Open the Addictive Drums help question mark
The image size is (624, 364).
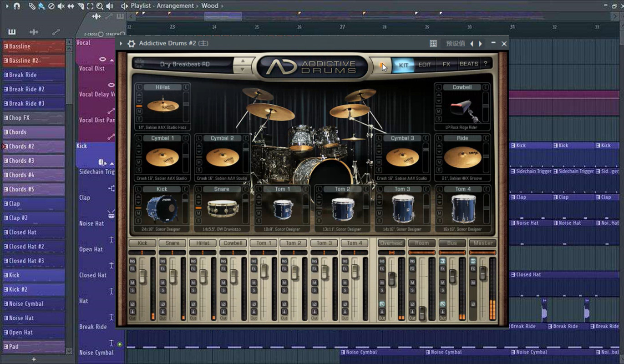tap(485, 64)
